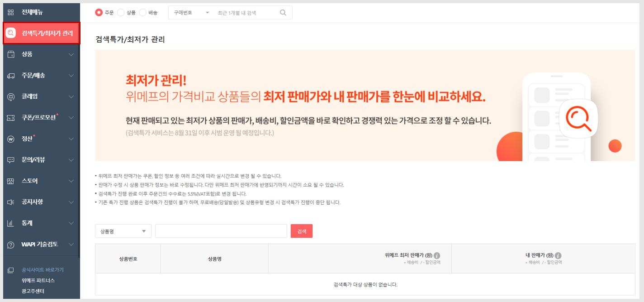Click the 위메프 최저 판매가 (원) header
The width and height of the screenshot is (644, 302).
pos(408,255)
